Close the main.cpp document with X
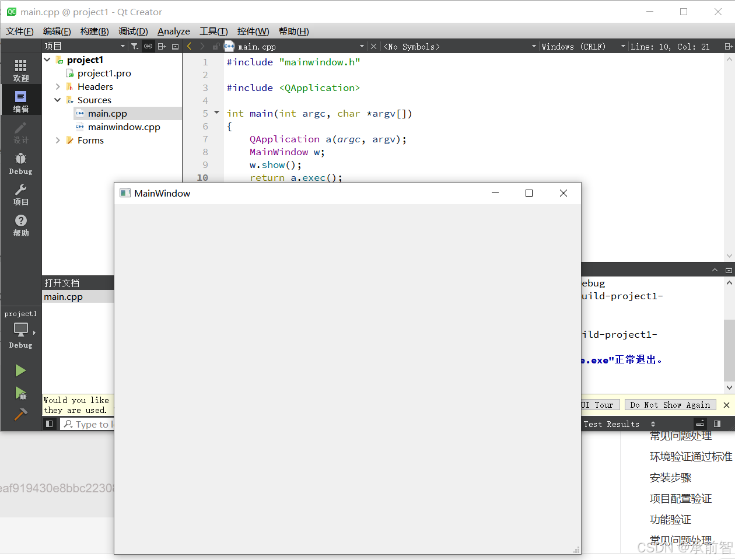 pos(373,46)
